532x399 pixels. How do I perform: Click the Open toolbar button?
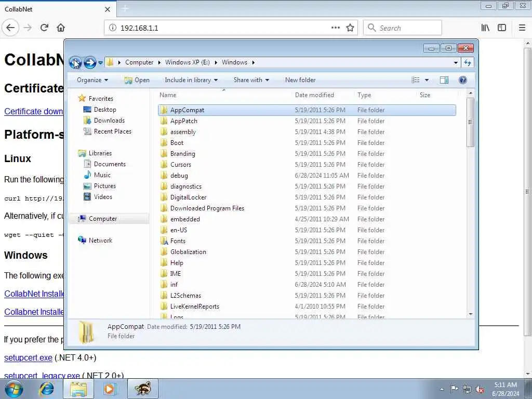click(x=137, y=80)
